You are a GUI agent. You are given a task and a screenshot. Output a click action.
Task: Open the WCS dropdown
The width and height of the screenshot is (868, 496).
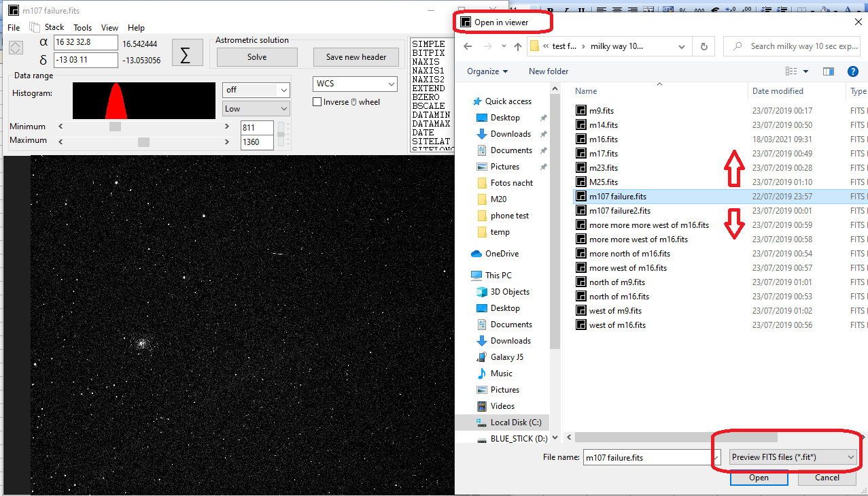(x=355, y=84)
